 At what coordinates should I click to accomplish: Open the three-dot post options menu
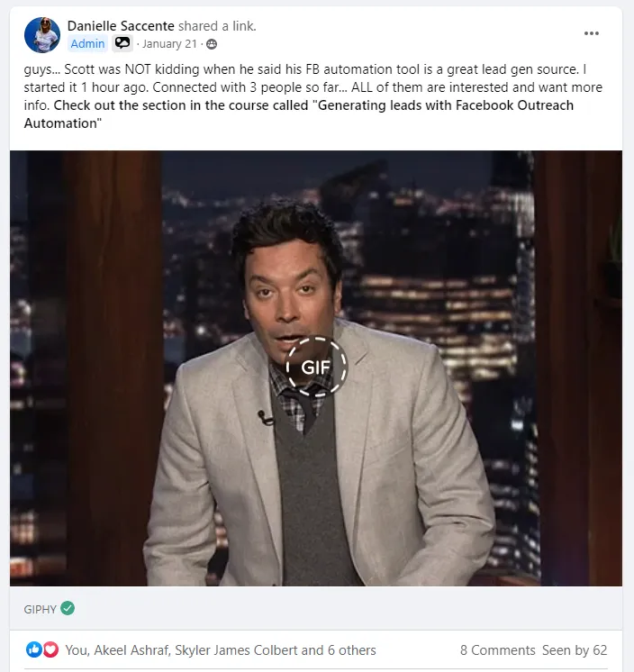point(591,33)
